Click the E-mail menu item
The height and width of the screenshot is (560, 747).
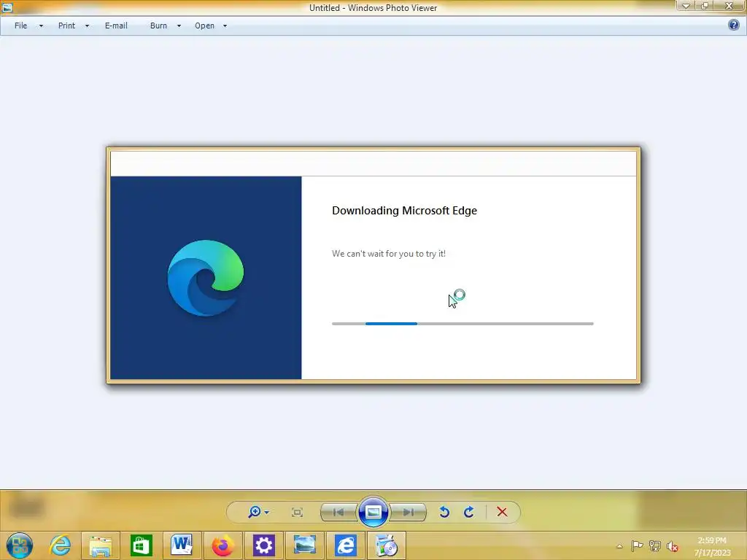coord(116,26)
